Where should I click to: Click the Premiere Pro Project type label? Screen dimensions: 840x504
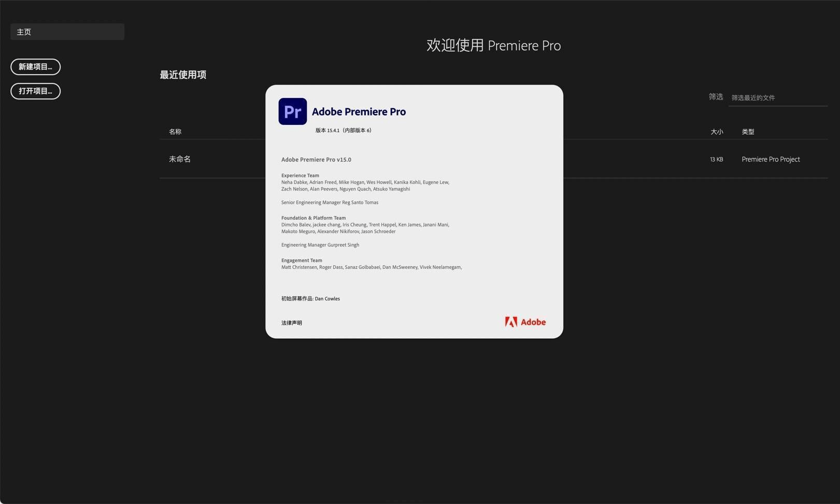[771, 159]
